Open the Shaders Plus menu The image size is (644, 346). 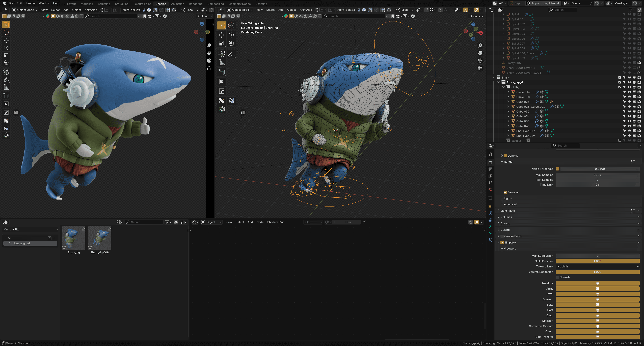276,222
